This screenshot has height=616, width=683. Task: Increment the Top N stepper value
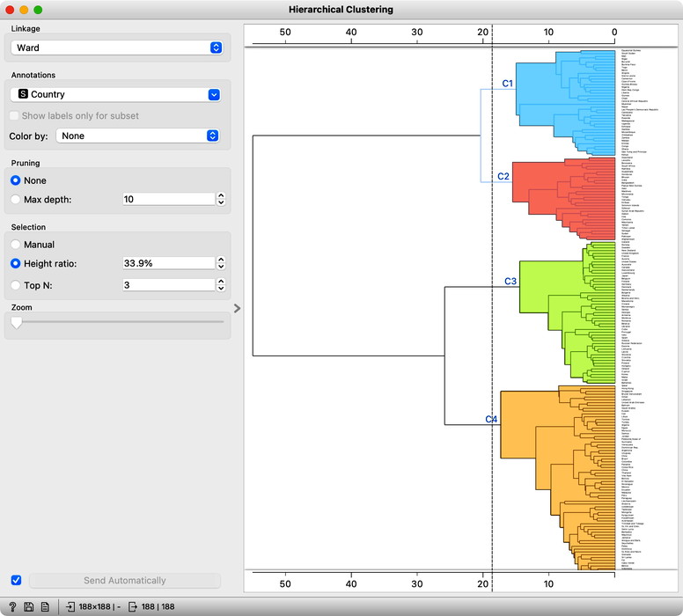tap(221, 282)
